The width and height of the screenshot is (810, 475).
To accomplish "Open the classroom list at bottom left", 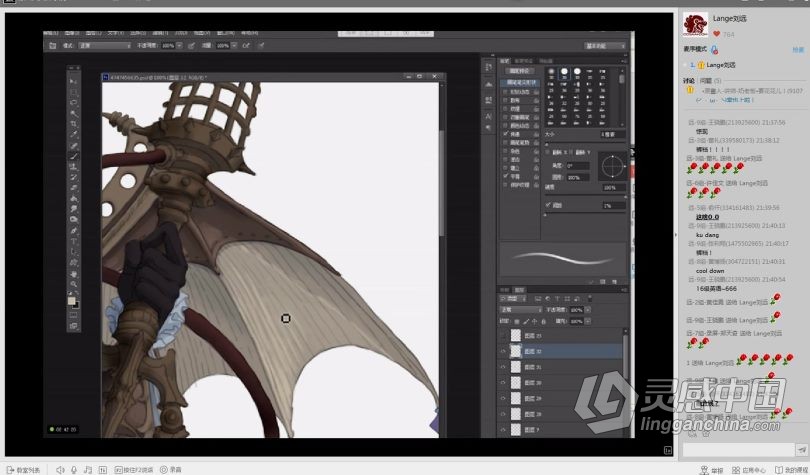I will 23,469.
